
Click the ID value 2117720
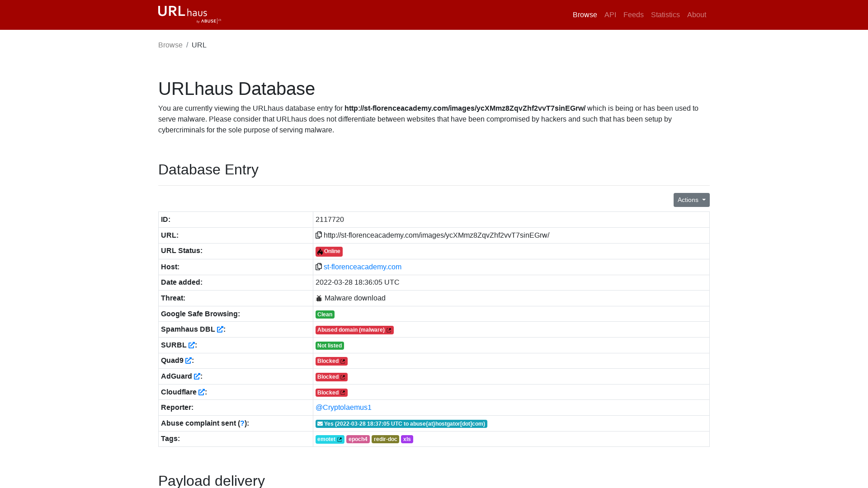330,220
